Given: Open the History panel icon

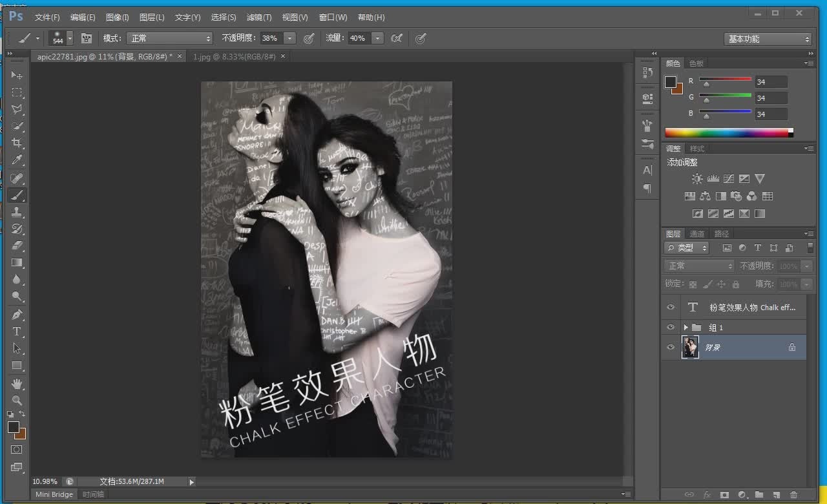Looking at the screenshot, I should click(x=647, y=72).
